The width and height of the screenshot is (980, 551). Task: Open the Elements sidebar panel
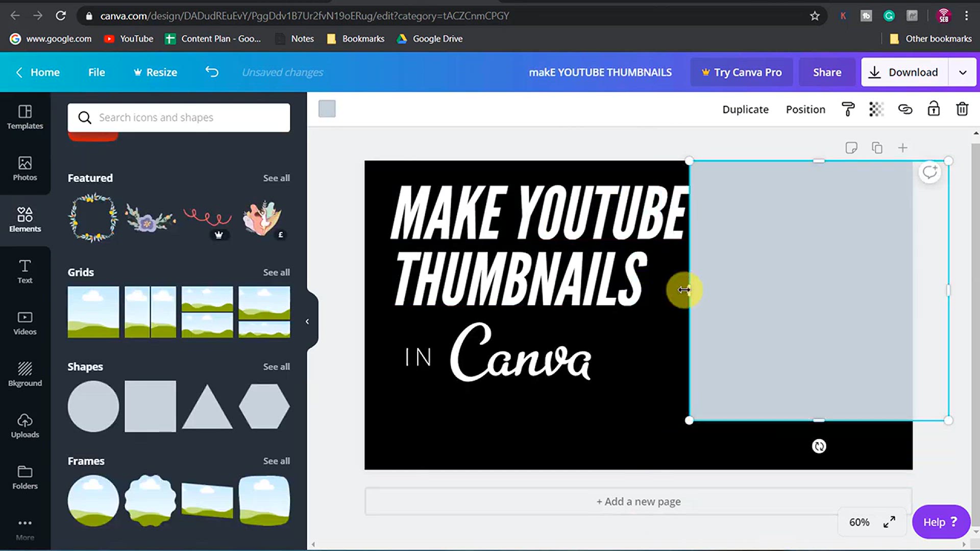[25, 220]
